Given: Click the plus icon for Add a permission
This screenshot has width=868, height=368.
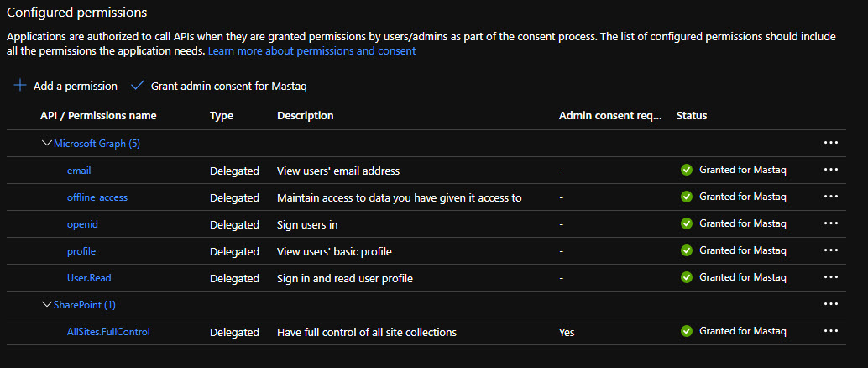Looking at the screenshot, I should tap(20, 86).
